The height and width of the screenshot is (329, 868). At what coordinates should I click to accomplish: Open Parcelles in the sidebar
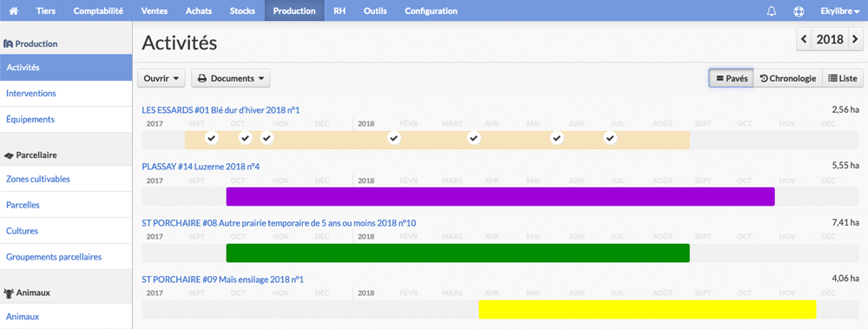coord(66,205)
